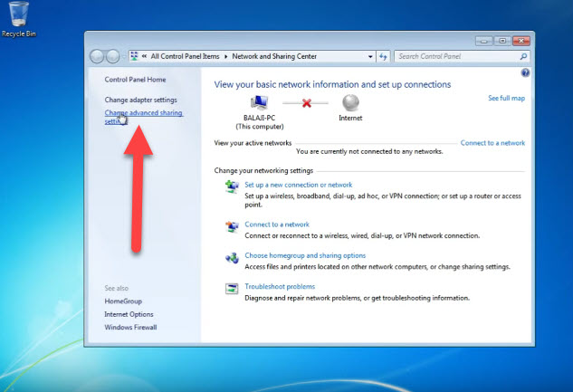This screenshot has height=392, width=573.
Task: Open All Control Panel Items breadcrumb
Action: pos(185,56)
